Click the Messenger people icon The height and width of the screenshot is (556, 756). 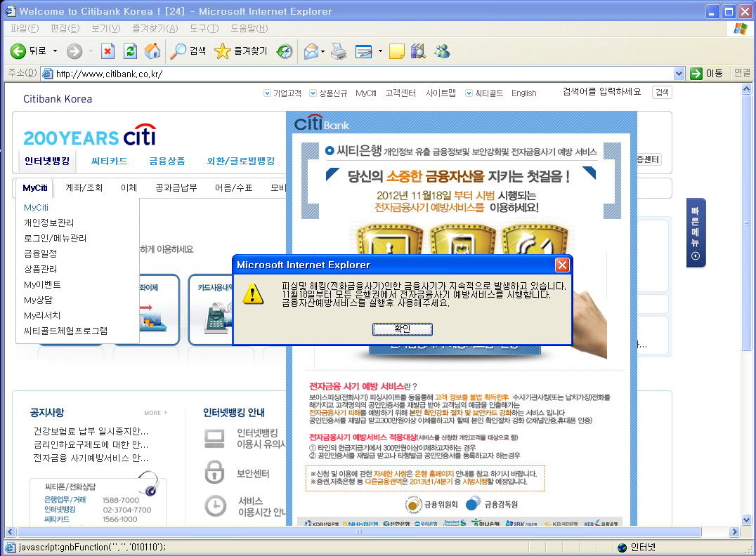click(x=442, y=51)
